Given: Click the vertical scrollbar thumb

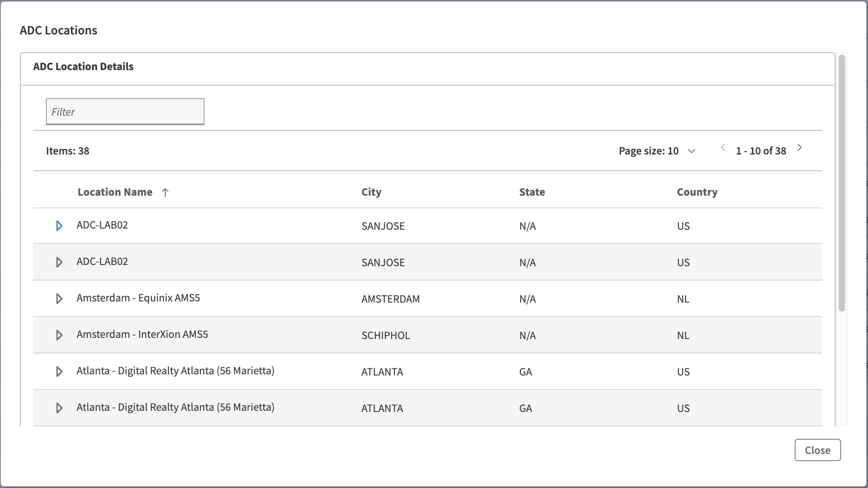Looking at the screenshot, I should pos(842,182).
